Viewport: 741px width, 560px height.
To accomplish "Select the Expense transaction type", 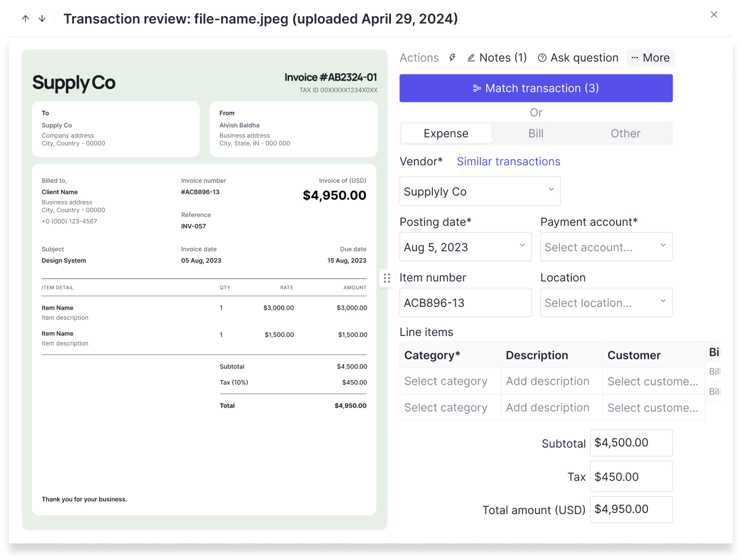I will coord(446,133).
